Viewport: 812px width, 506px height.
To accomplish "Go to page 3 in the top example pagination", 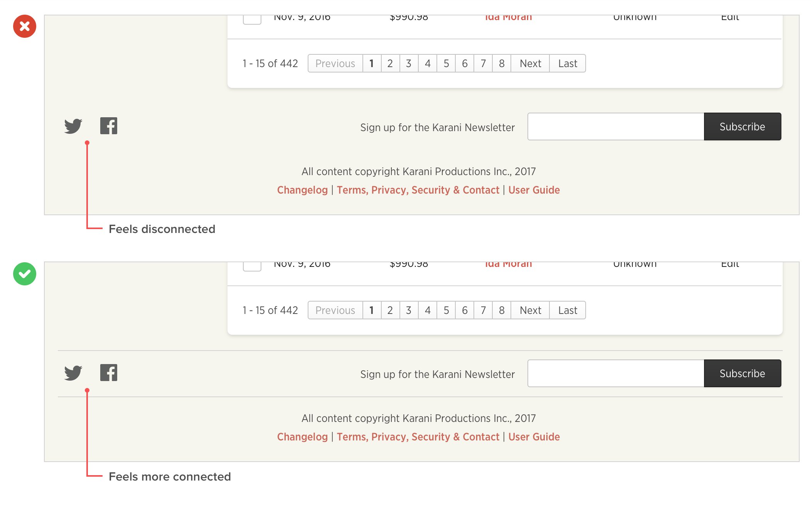I will (409, 63).
